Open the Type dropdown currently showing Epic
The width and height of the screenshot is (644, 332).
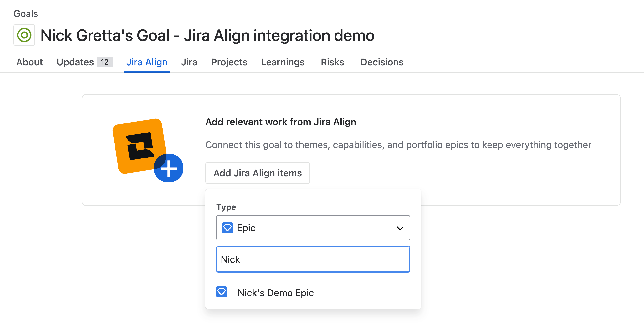[x=313, y=228]
